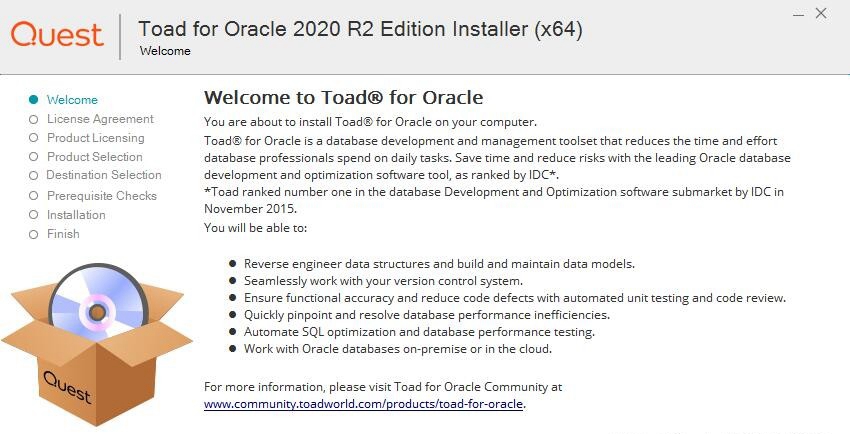
Task: Open the Product Licensing step
Action: click(96, 138)
